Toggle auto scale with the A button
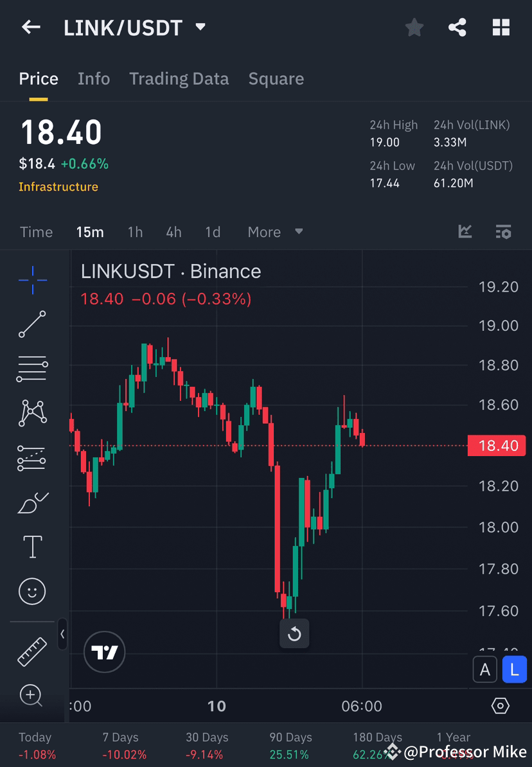 pyautogui.click(x=485, y=669)
